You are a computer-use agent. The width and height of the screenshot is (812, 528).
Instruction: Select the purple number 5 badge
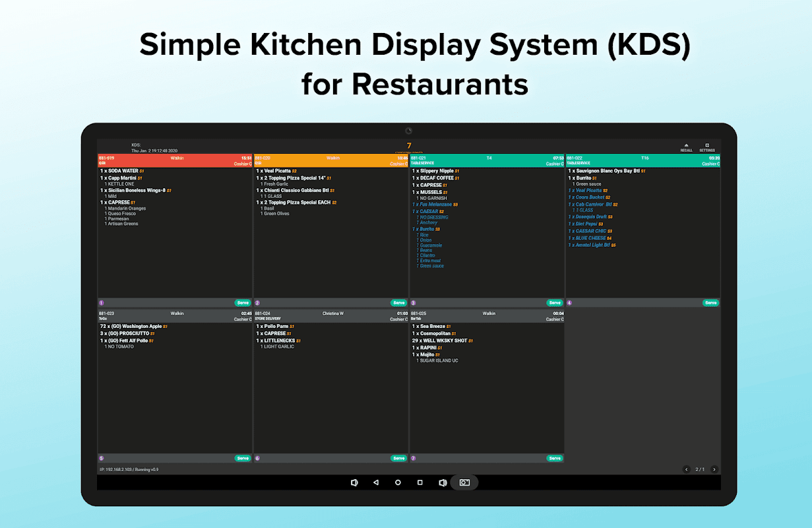pyautogui.click(x=101, y=458)
